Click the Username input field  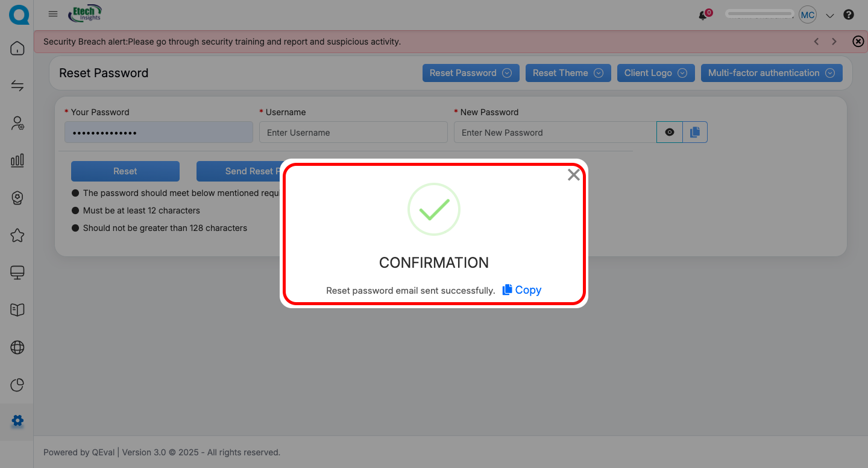pyautogui.click(x=353, y=133)
